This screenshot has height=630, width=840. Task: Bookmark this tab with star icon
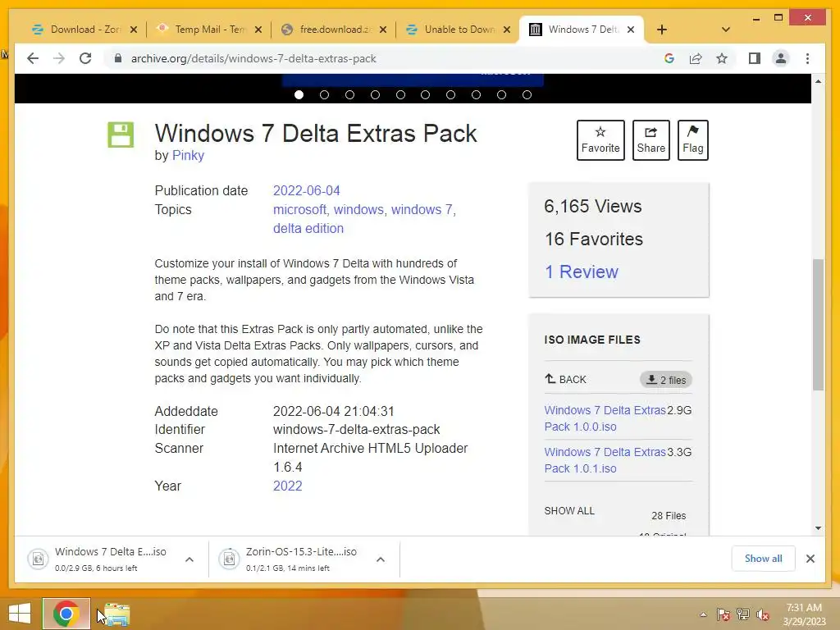[722, 58]
